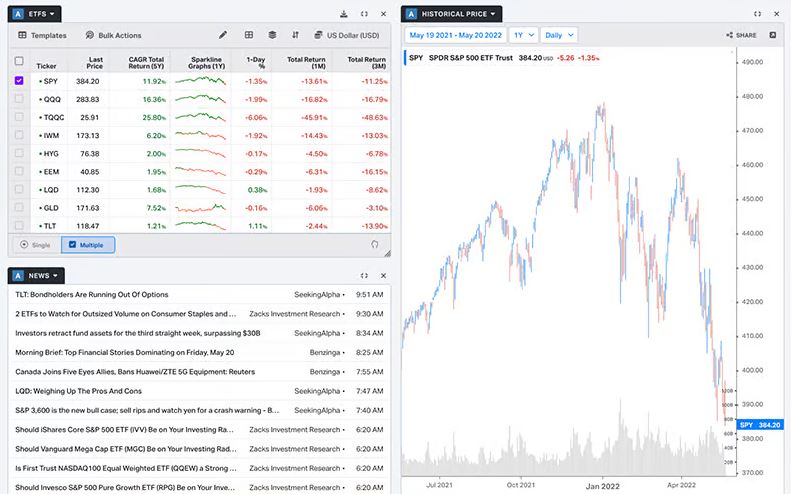The image size is (791, 494).
Task: Open the ETFs panel dropdown menu
Action: pyautogui.click(x=41, y=14)
